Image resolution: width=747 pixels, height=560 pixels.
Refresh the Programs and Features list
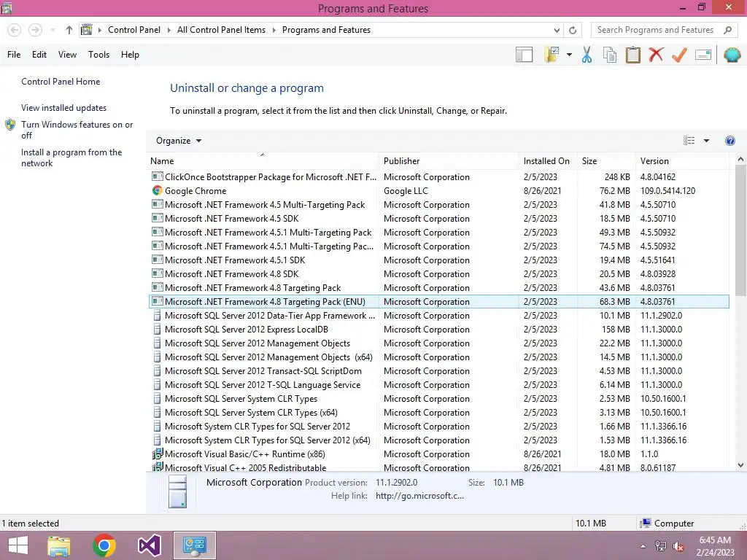(x=573, y=30)
